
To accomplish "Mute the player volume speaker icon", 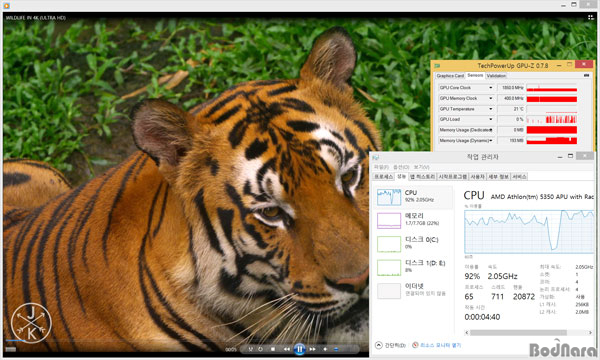I will point(325,349).
